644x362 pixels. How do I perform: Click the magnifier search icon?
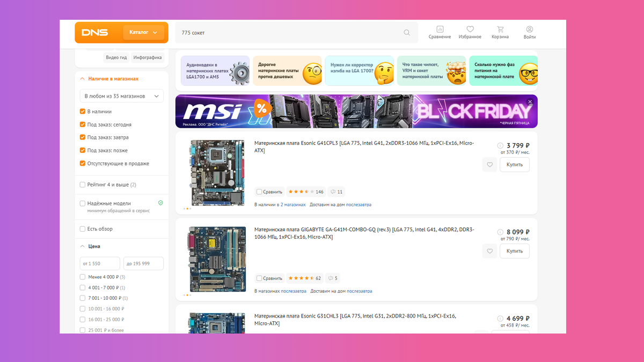(407, 33)
